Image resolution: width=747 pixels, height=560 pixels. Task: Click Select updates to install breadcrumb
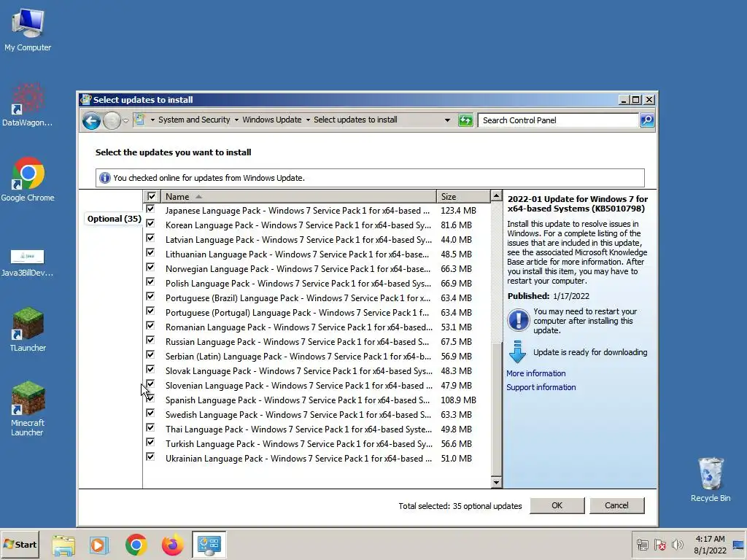coord(355,120)
